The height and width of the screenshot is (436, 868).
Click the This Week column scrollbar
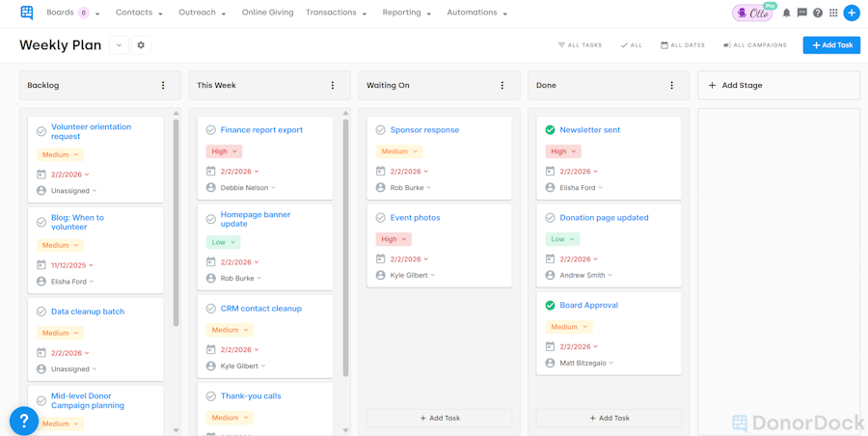[x=346, y=248]
